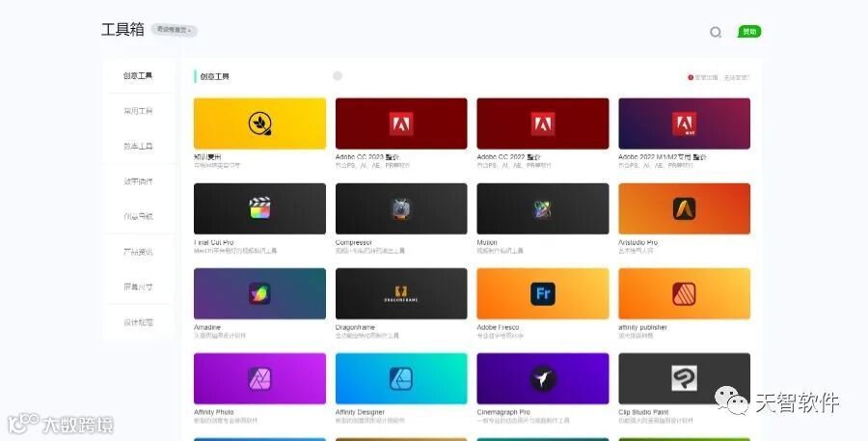Open the Artstudio Pro title text
Viewport: 868px width, 441px height.
tap(638, 242)
